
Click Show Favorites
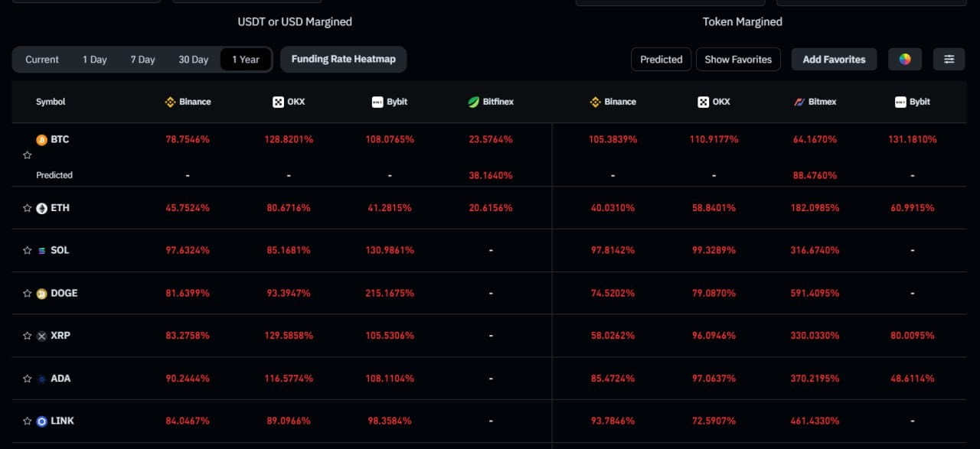tap(738, 59)
